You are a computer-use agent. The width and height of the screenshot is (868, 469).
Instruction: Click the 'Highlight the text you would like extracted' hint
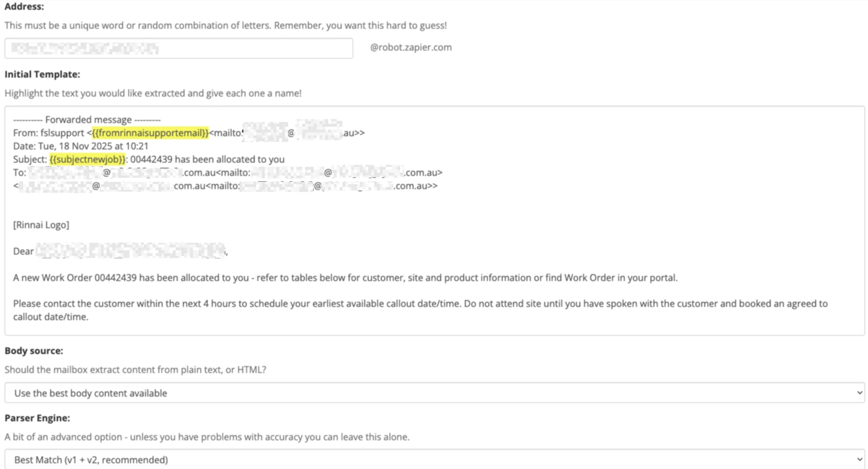pos(153,93)
